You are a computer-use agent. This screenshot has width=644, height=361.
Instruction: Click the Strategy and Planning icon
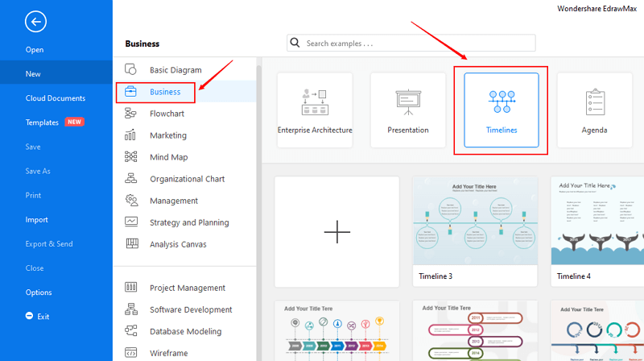point(131,222)
